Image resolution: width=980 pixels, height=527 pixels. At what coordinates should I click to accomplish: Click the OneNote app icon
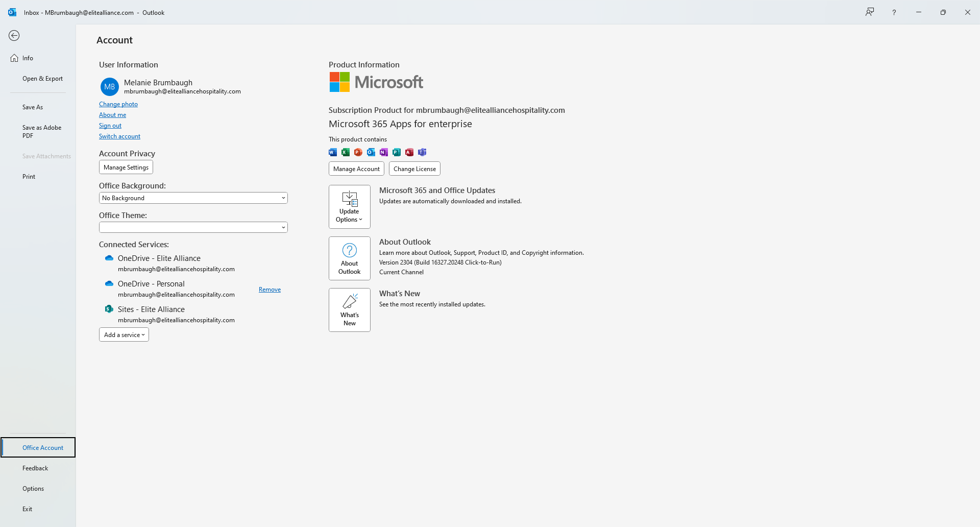point(384,152)
